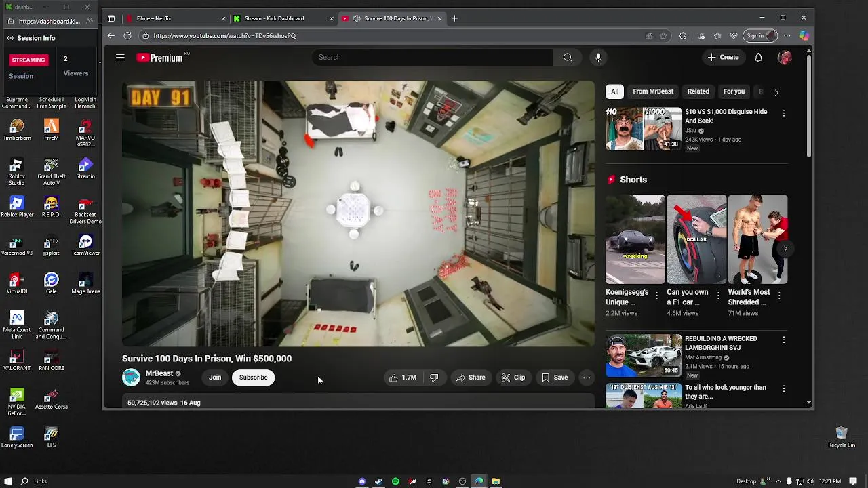Select the VALORANT desktop shortcut
This screenshot has width=868, height=488.
[x=17, y=360]
